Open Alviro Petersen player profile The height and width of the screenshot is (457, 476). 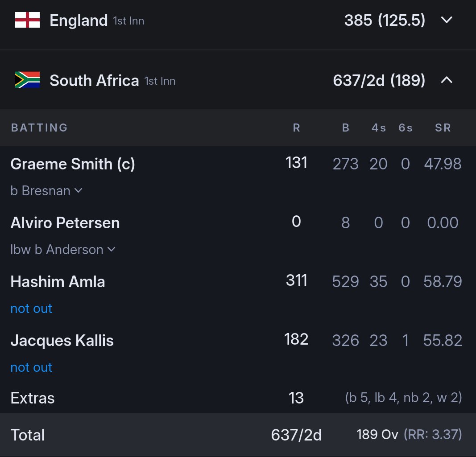65,223
